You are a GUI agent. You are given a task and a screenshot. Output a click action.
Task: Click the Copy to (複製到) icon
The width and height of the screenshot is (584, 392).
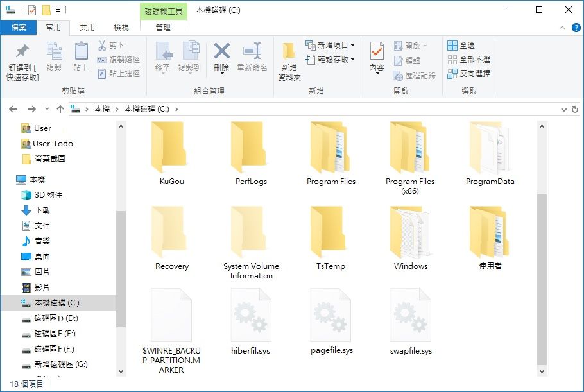tap(190, 51)
